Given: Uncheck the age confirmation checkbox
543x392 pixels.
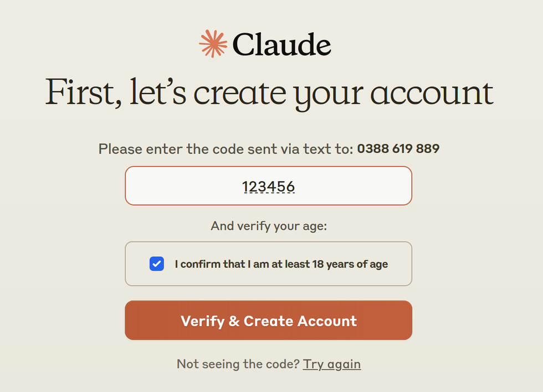Looking at the screenshot, I should click(157, 264).
